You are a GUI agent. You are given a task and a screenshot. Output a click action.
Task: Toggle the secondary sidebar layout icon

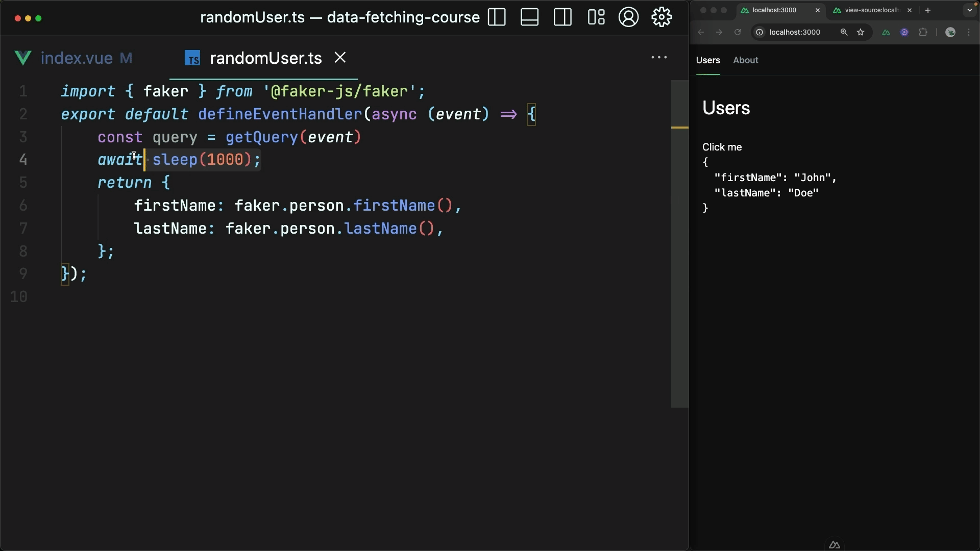tap(562, 17)
